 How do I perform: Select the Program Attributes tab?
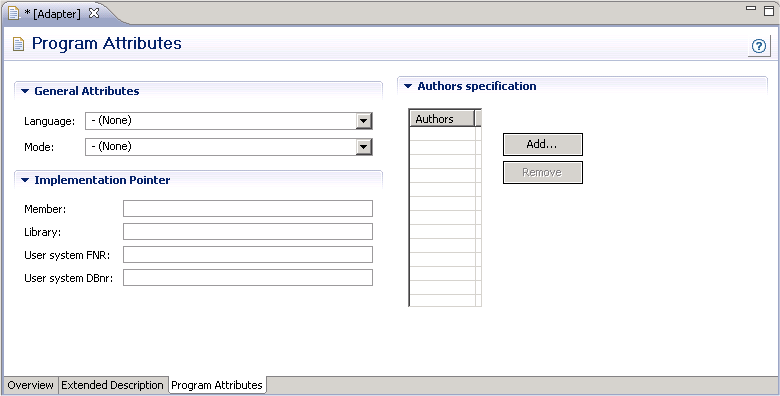pos(217,385)
